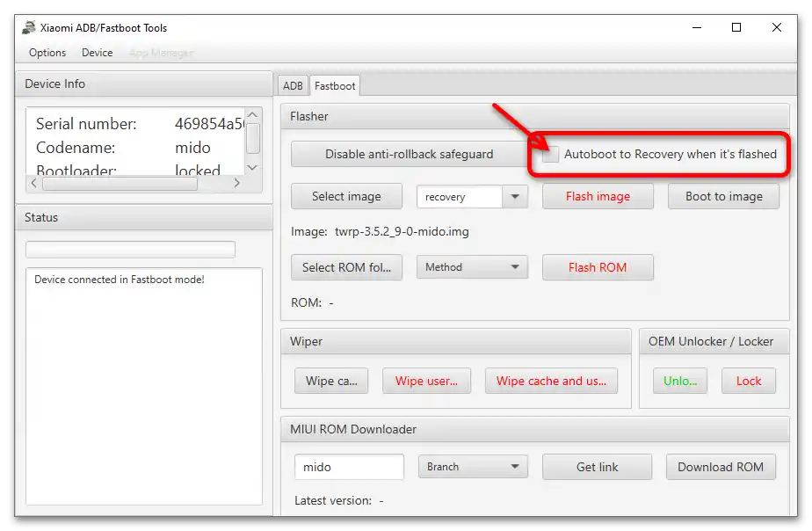Image resolution: width=812 pixels, height=531 pixels.
Task: Click Device Info scroll right arrow
Action: pos(236,183)
